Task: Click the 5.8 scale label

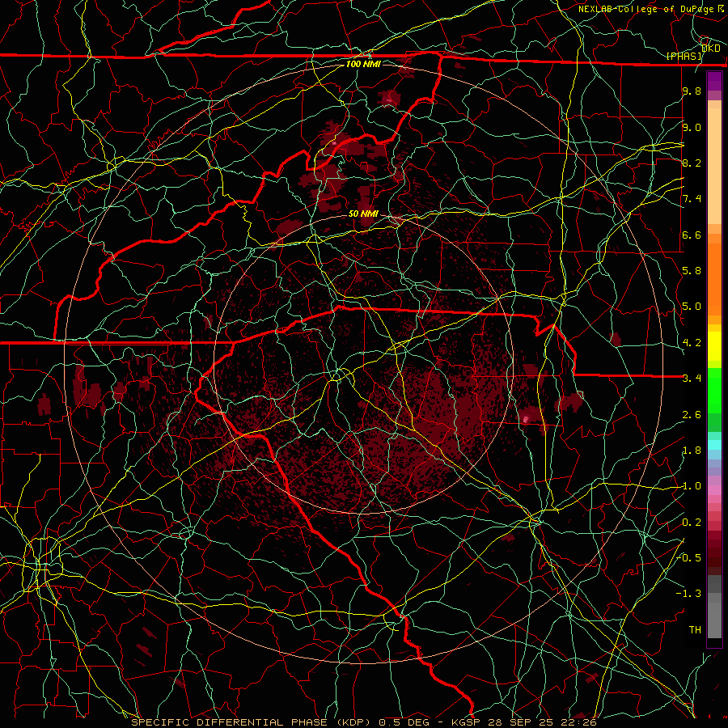Action: 692,271
